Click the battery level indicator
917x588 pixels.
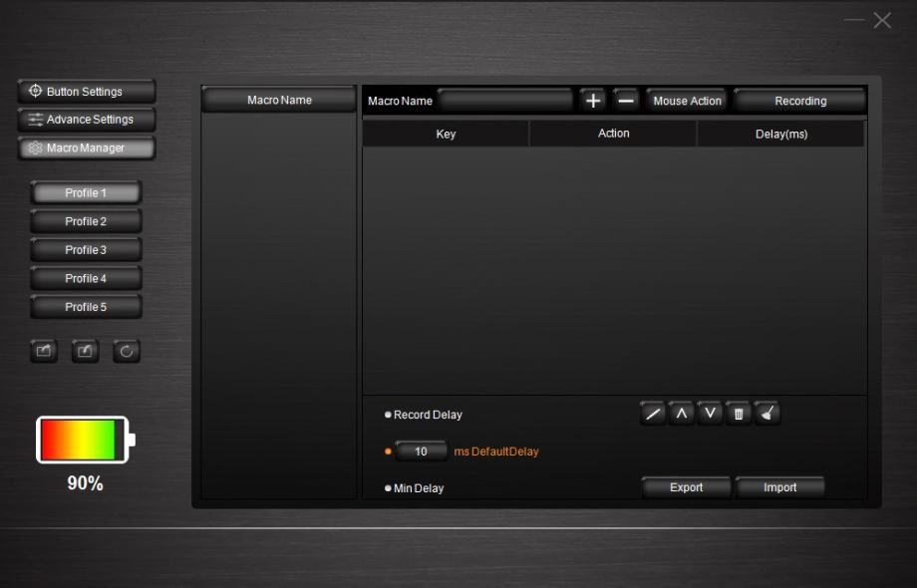[x=86, y=440]
